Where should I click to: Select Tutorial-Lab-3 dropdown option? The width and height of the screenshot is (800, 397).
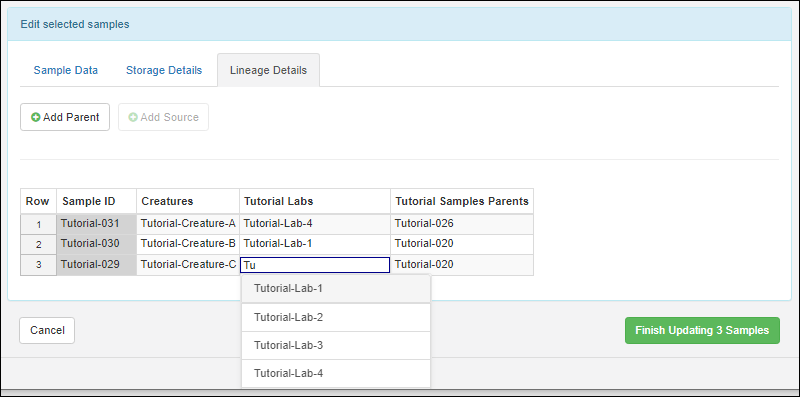tap(336, 345)
